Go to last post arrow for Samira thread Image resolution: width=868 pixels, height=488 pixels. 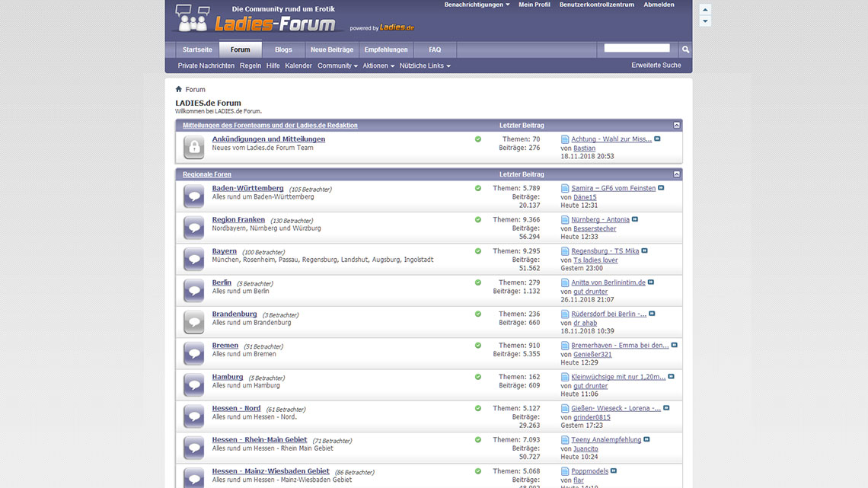tap(661, 188)
